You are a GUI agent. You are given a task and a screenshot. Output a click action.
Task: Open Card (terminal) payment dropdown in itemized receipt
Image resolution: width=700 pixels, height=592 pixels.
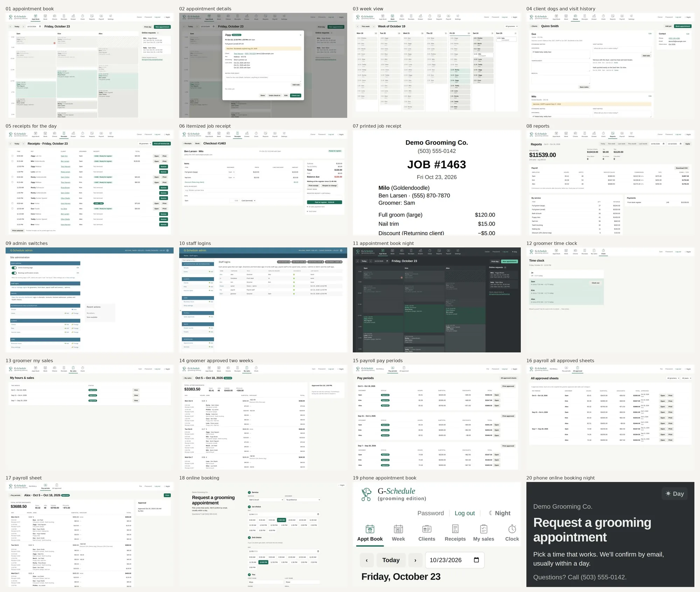(x=248, y=200)
